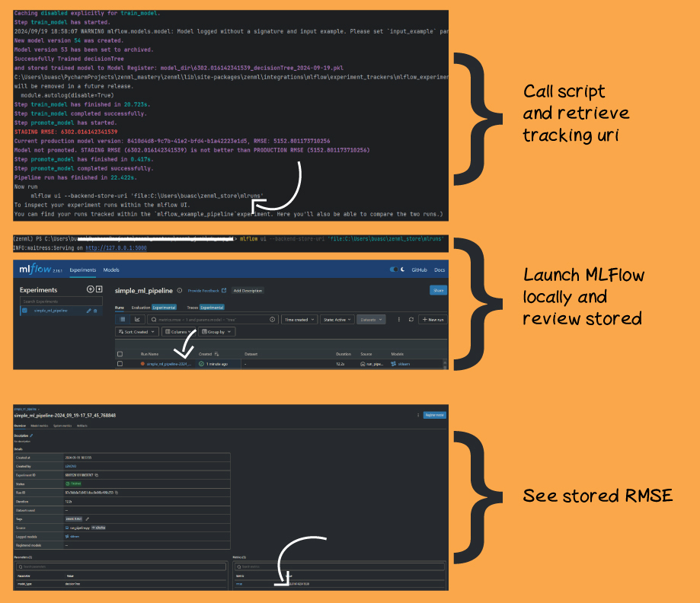Switch to the runs chart view icon
Image resolution: width=700 pixels, height=603 pixels.
[137, 320]
